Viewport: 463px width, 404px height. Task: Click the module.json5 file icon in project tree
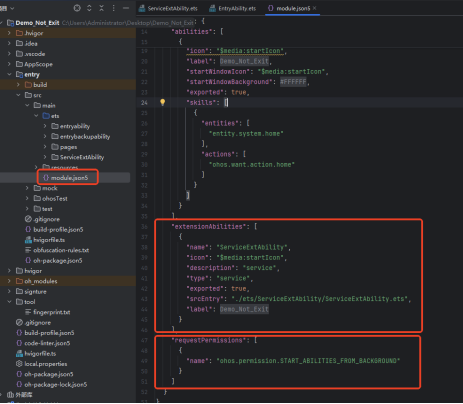click(46, 178)
